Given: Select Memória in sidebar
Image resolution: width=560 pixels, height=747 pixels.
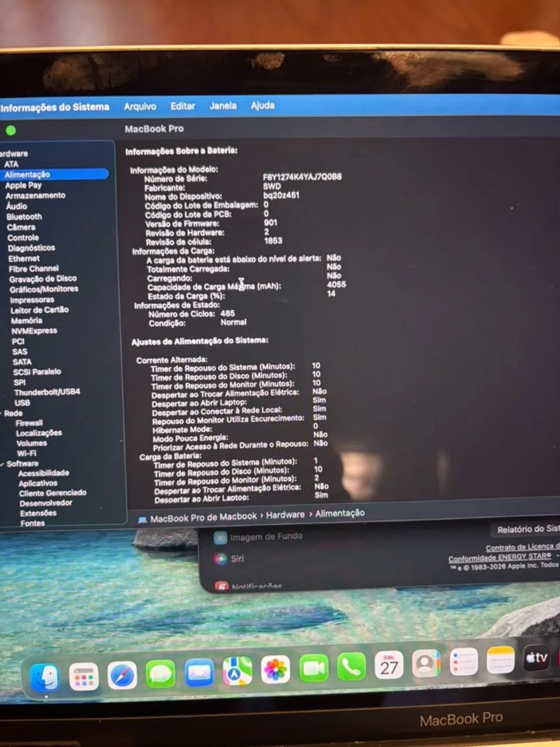Looking at the screenshot, I should (26, 320).
